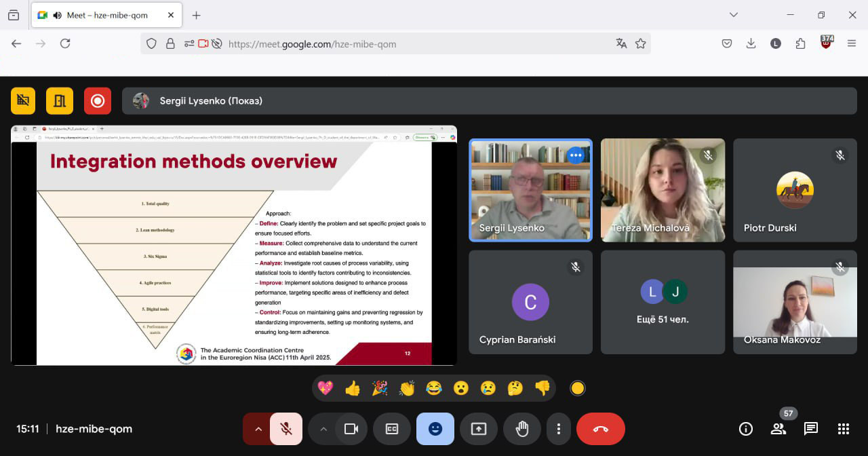Image resolution: width=868 pixels, height=456 pixels.
Task: Raise hand in the meeting
Action: pos(521,429)
